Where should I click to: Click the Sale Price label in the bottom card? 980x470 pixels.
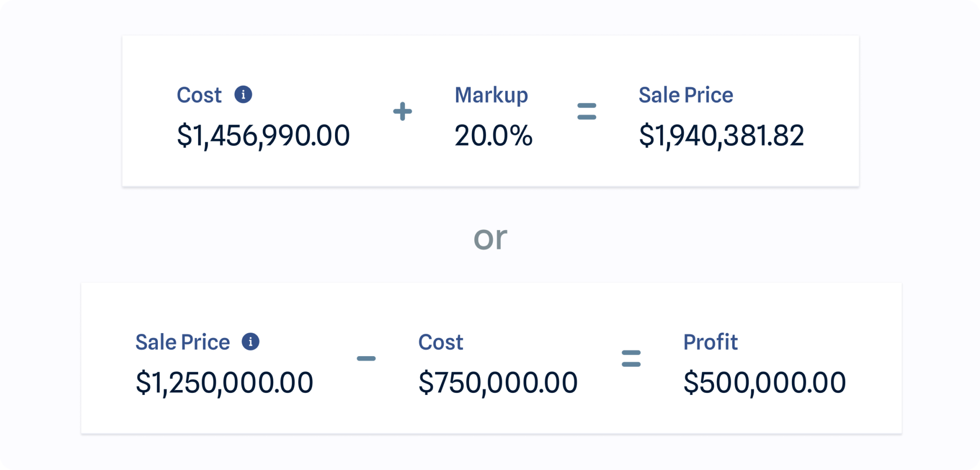point(182,342)
